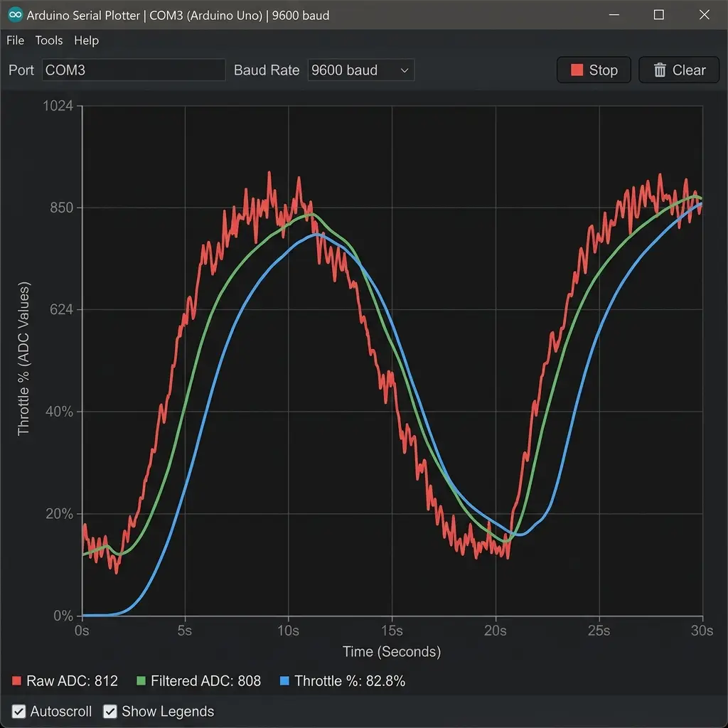Viewport: 728px width, 728px height.
Task: Click the red Stop square icon
Action: click(577, 70)
